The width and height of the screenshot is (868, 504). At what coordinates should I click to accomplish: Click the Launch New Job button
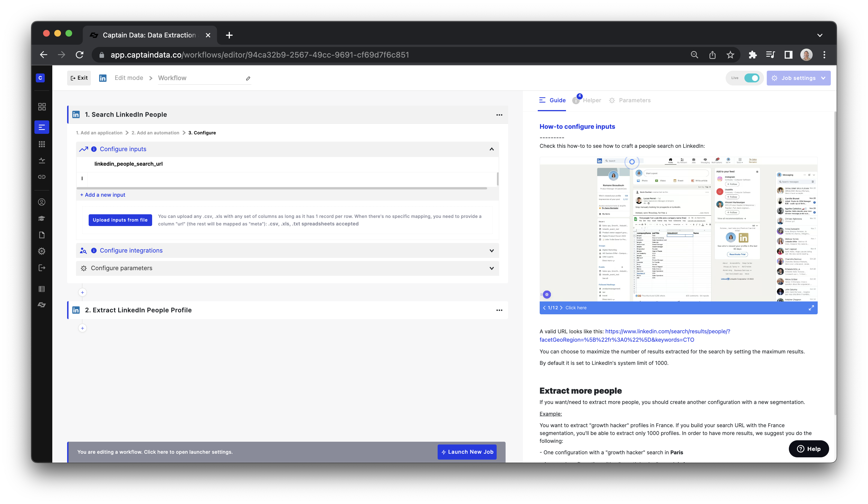(467, 452)
